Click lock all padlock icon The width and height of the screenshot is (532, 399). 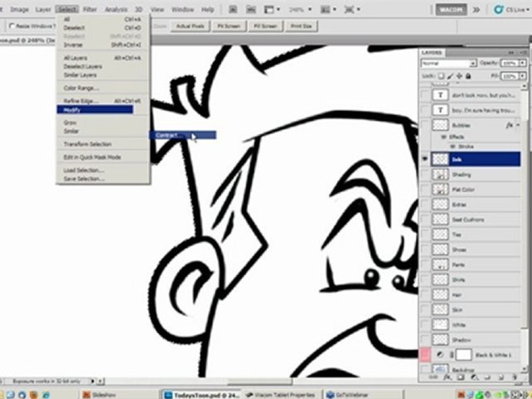tap(468, 76)
